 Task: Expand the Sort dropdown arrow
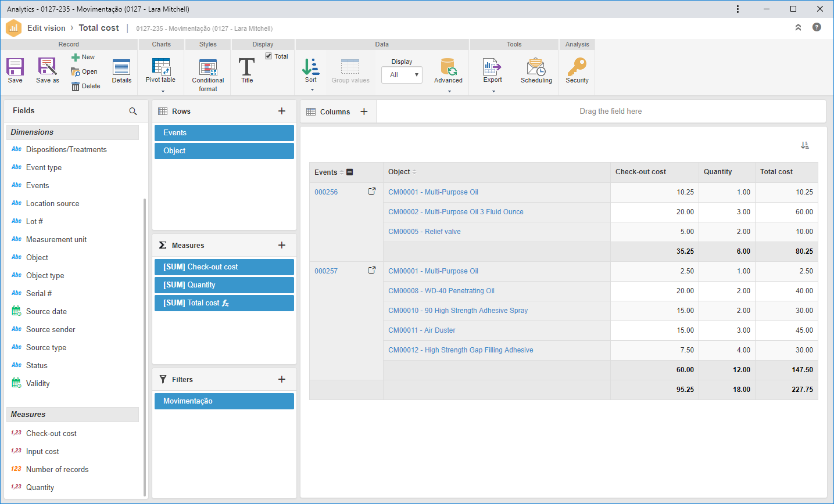tap(312, 90)
